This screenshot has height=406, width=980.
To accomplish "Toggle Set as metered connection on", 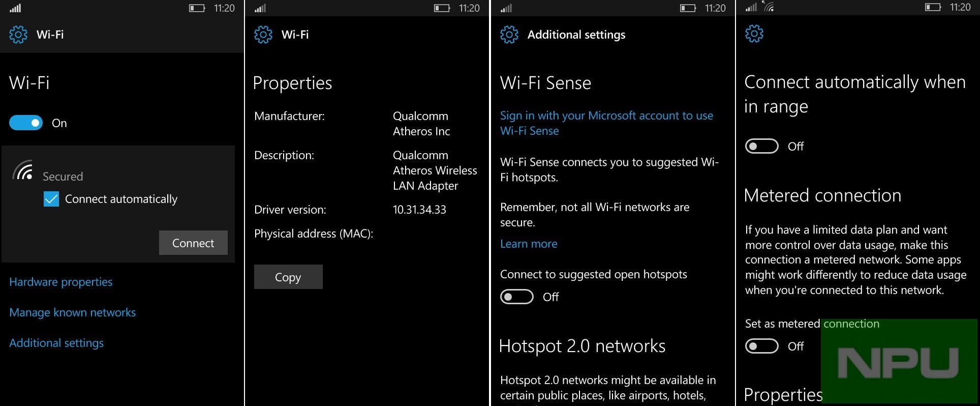I will click(x=762, y=346).
